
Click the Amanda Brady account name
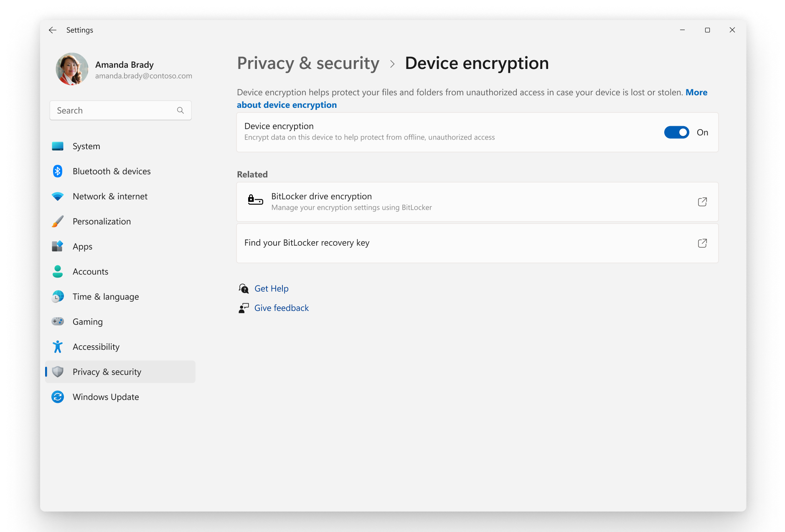pyautogui.click(x=124, y=65)
